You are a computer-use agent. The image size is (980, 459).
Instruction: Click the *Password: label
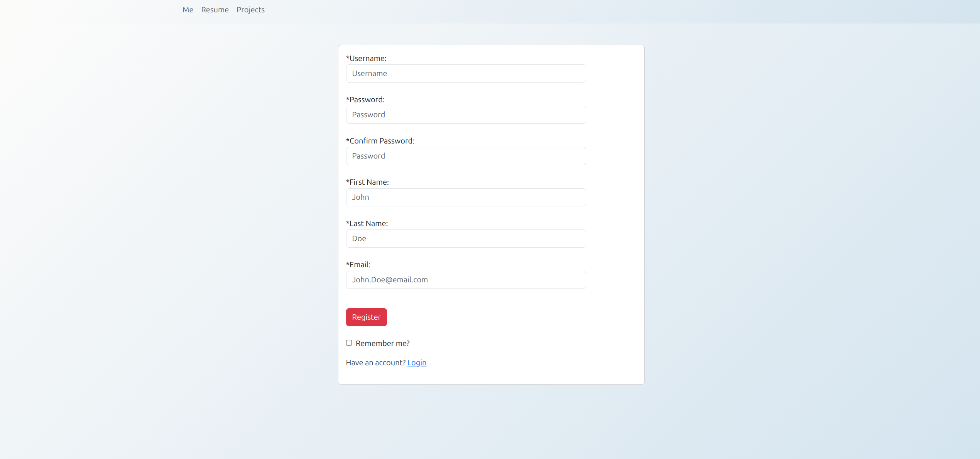[365, 100]
